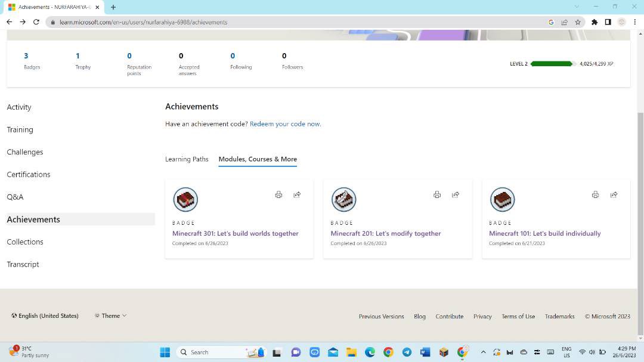Screen dimensions: 644x362
Task: Open Minecraft 101: Let's build individually
Action: [x=544, y=233]
